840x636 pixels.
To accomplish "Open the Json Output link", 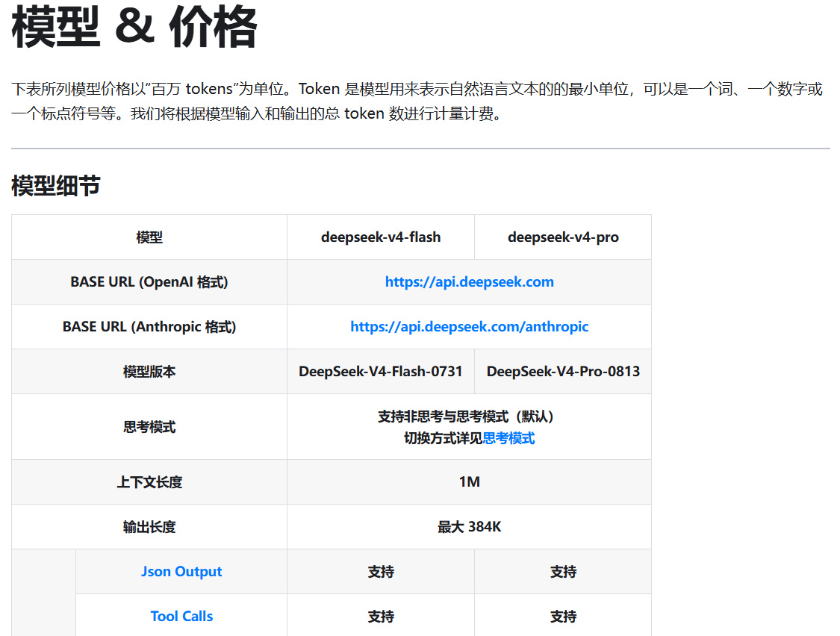I will [x=181, y=572].
